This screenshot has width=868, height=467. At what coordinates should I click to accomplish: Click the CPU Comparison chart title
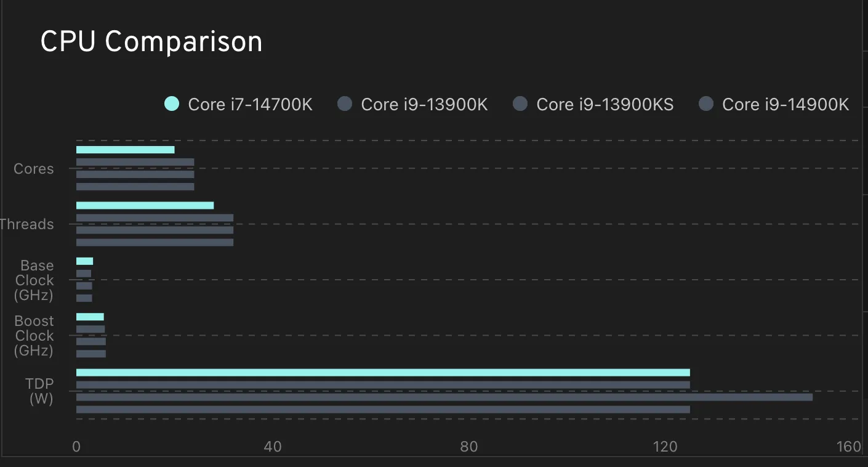[151, 43]
